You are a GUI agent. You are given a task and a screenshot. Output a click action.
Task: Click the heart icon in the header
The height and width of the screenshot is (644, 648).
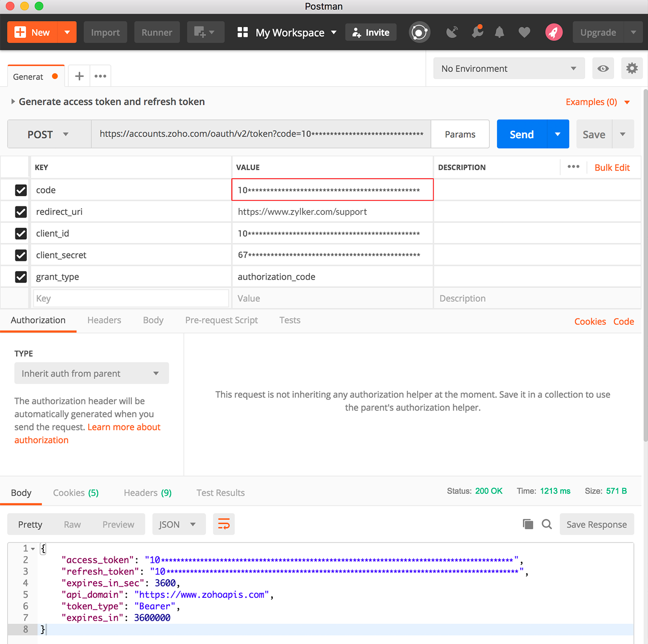[524, 32]
